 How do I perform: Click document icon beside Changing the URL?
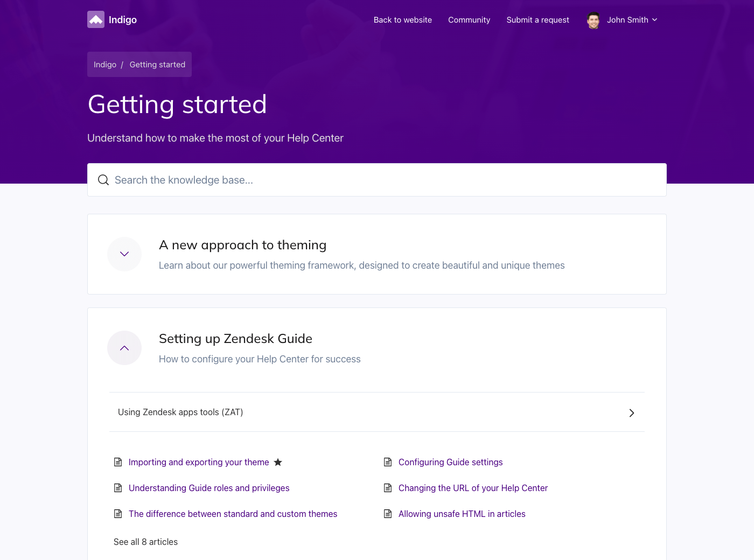tap(388, 488)
